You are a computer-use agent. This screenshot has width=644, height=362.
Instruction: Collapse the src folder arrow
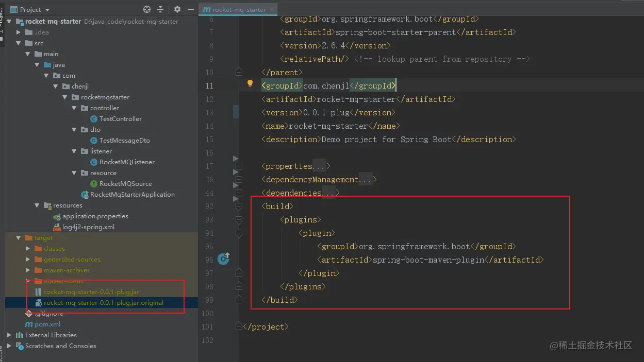19,43
